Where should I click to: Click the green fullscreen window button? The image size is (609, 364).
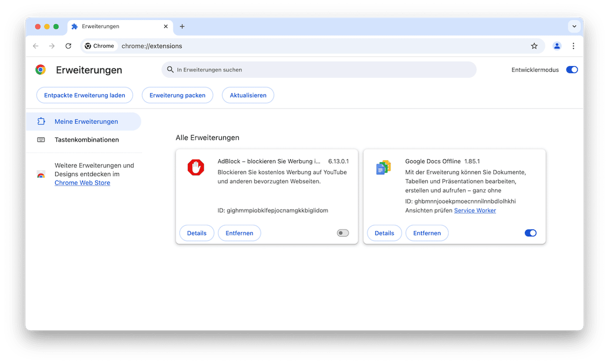point(56,27)
